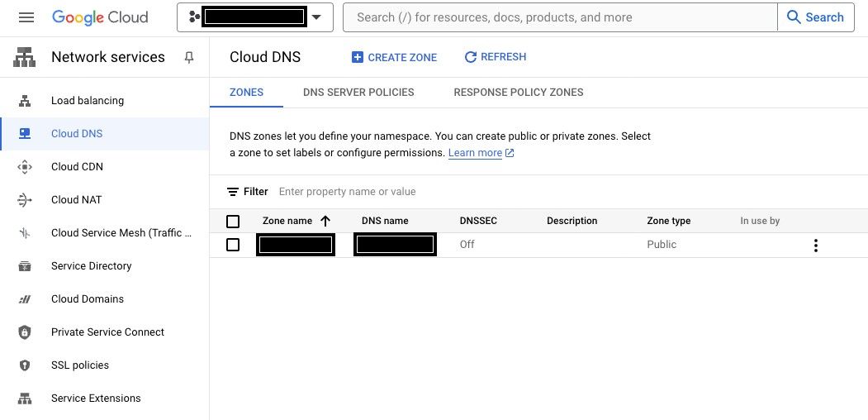
Task: Click the Load balancing sidebar icon
Action: point(25,101)
